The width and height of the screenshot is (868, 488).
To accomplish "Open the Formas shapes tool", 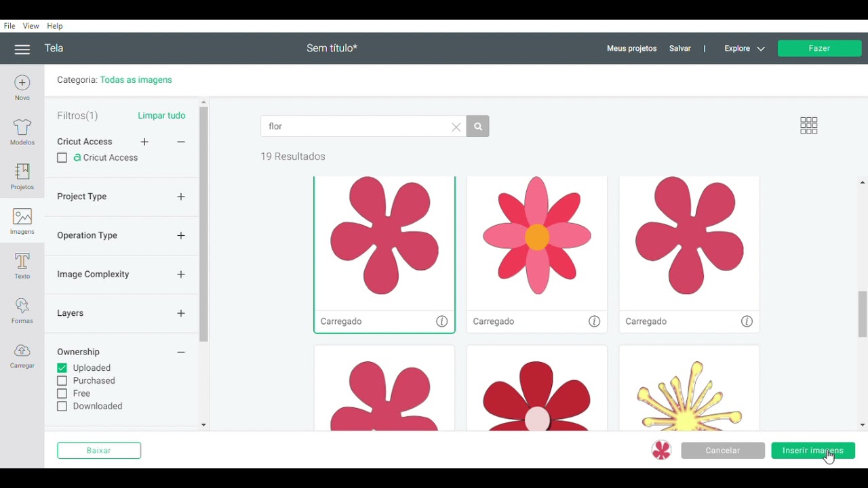I will [x=22, y=311].
